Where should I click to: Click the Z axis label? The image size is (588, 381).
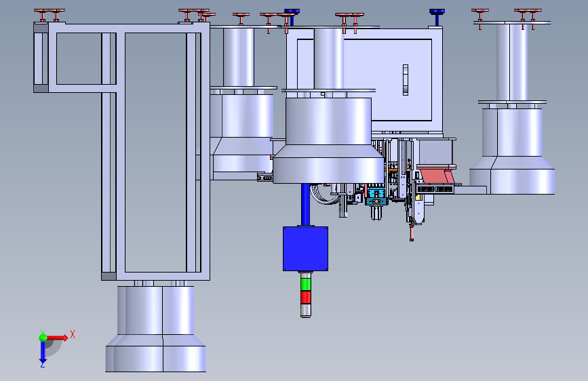[43, 365]
